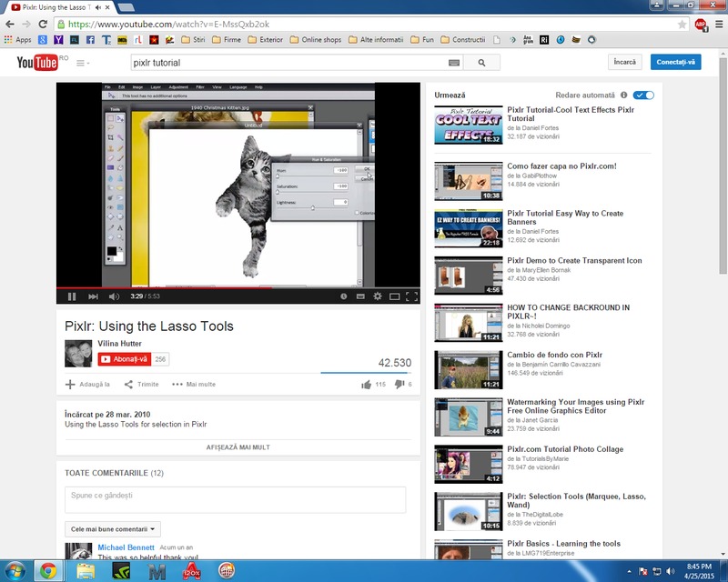
Task: Open the player settings gear
Action: tap(378, 296)
